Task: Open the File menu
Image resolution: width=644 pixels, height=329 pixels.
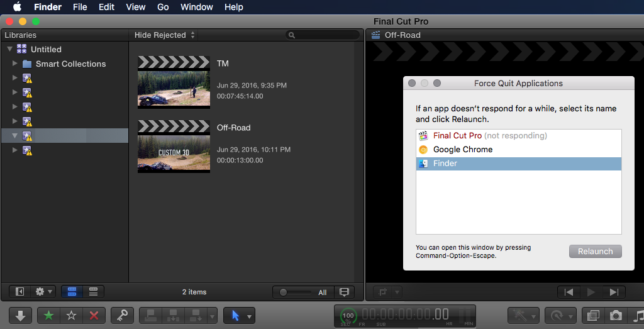Action: pos(80,7)
